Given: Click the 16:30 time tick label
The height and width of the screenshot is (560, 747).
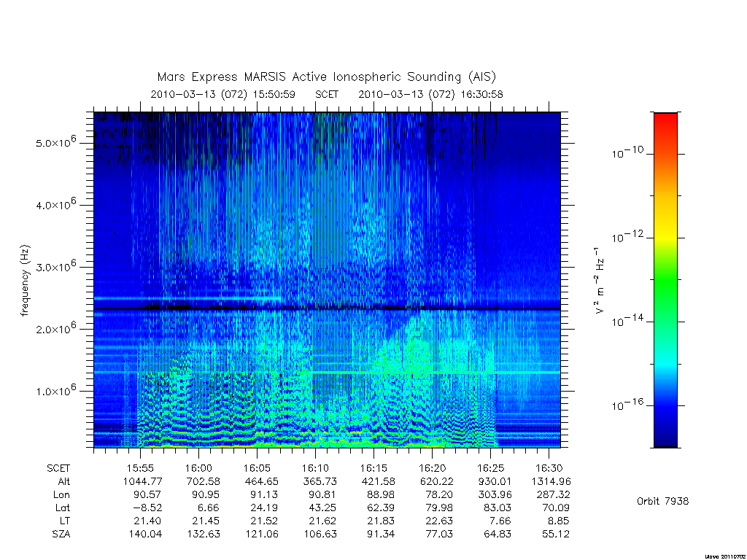Looking at the screenshot, I should click(x=549, y=469).
